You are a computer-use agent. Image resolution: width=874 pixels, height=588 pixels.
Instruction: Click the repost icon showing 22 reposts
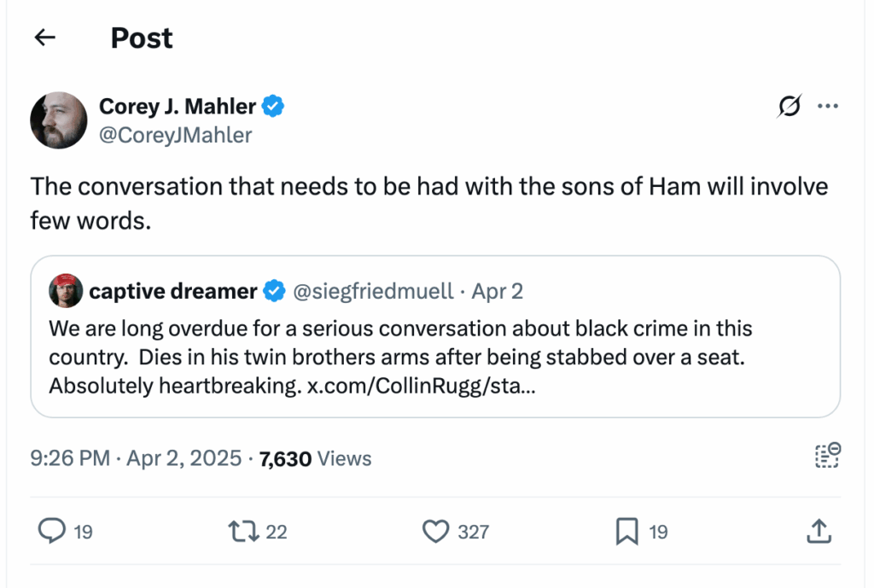242,531
